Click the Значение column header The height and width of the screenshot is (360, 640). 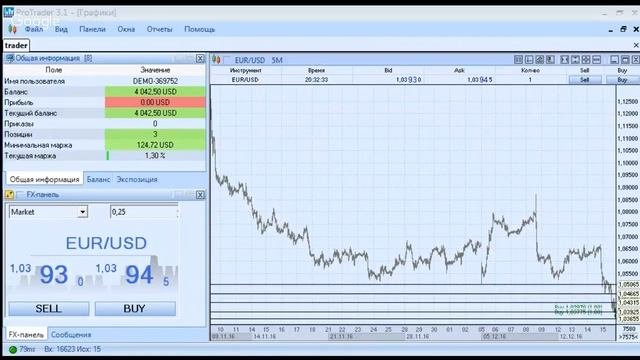pyautogui.click(x=155, y=70)
